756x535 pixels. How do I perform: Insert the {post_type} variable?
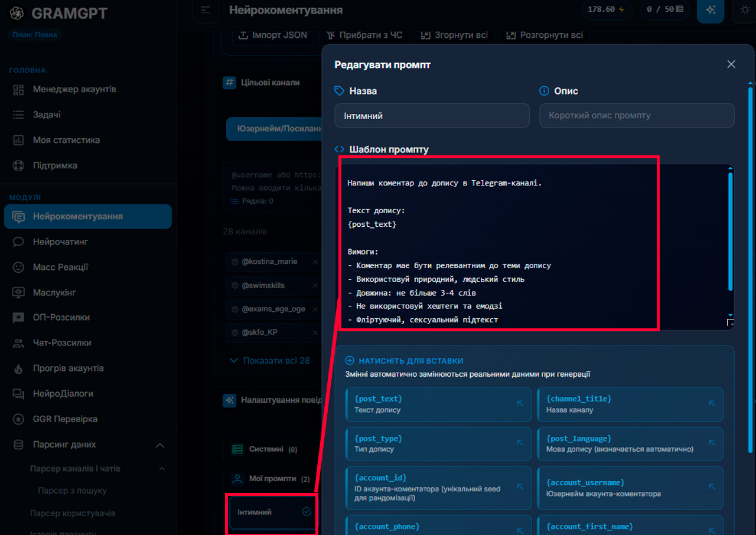[439, 444]
